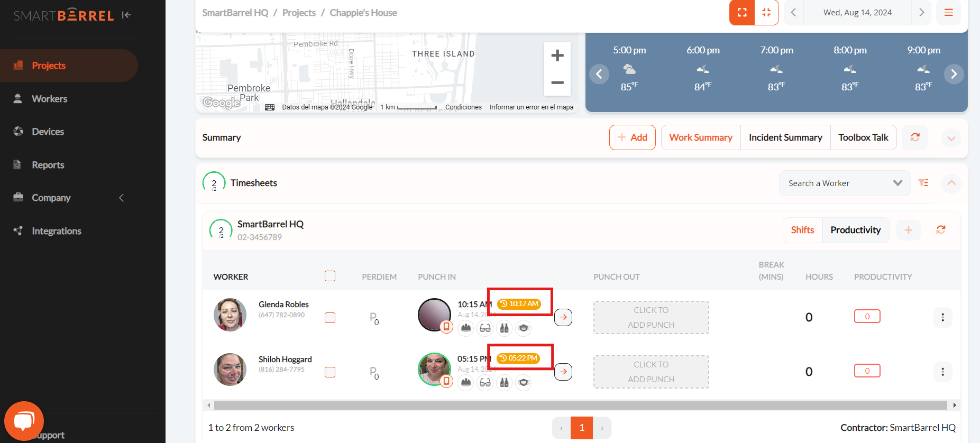Screen dimensions: 980x443
Task: Add punch out for Glenda Robles
Action: click(651, 317)
